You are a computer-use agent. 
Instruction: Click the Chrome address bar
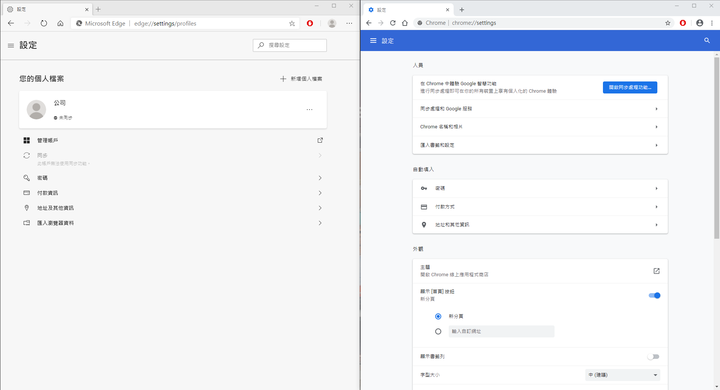tap(543, 23)
